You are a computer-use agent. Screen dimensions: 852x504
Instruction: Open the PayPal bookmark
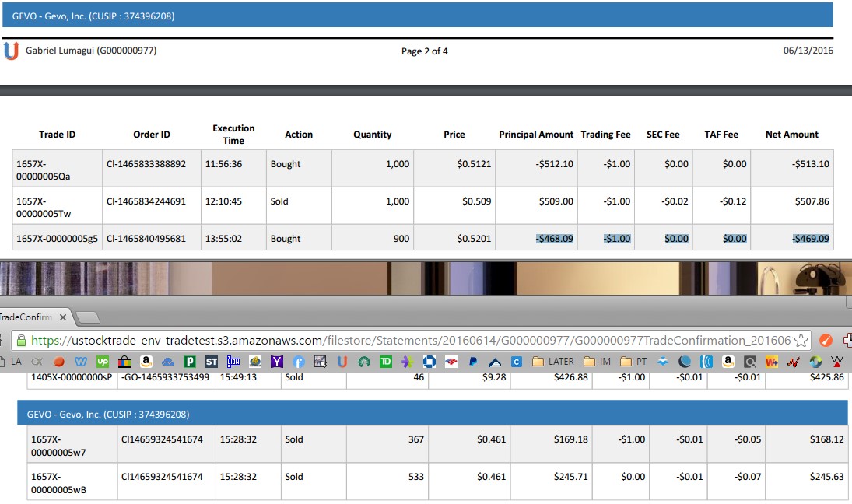pos(472,362)
